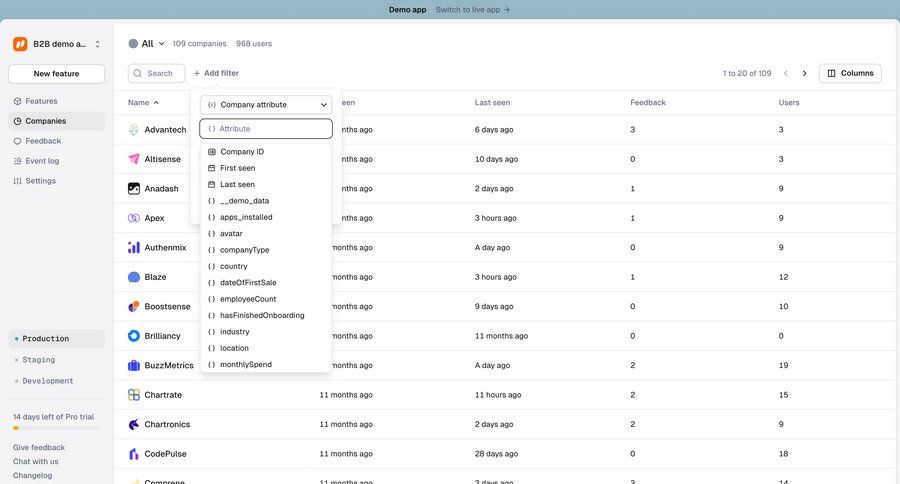Image resolution: width=900 pixels, height=484 pixels.
Task: Click the Users column header
Action: [x=789, y=103]
